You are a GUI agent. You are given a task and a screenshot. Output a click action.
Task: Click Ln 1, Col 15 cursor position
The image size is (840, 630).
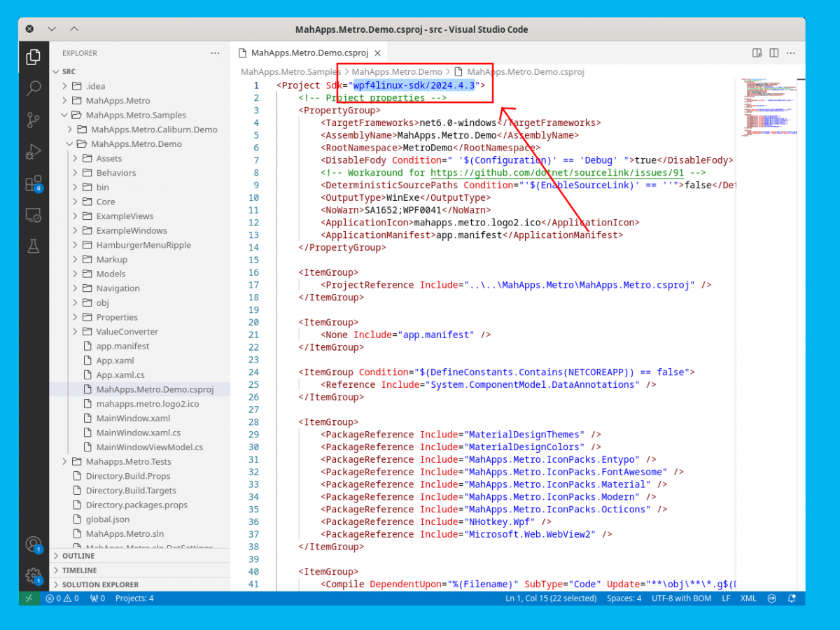551,598
